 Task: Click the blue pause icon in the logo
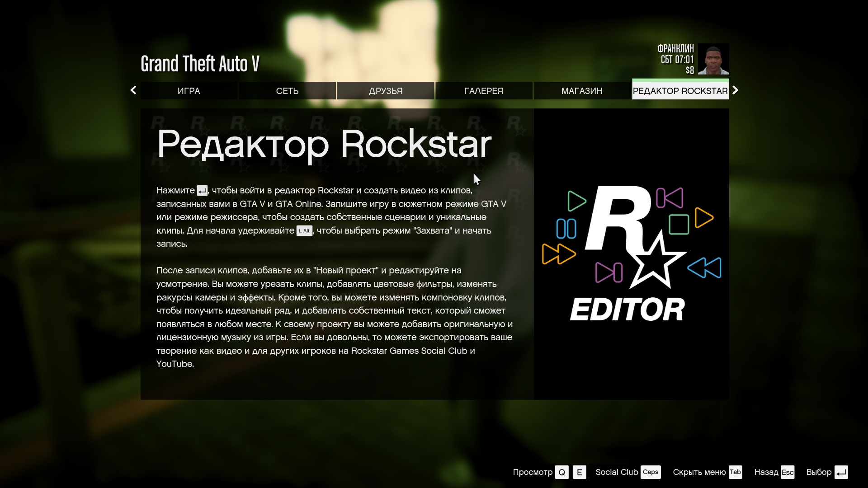click(566, 229)
